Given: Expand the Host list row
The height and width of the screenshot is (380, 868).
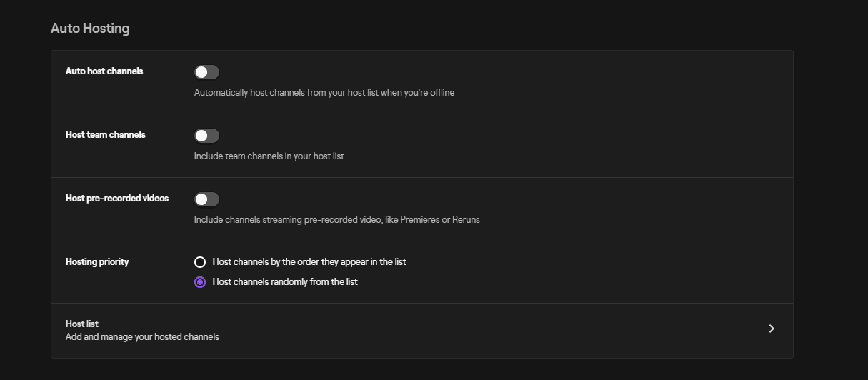Looking at the screenshot, I should click(422, 330).
